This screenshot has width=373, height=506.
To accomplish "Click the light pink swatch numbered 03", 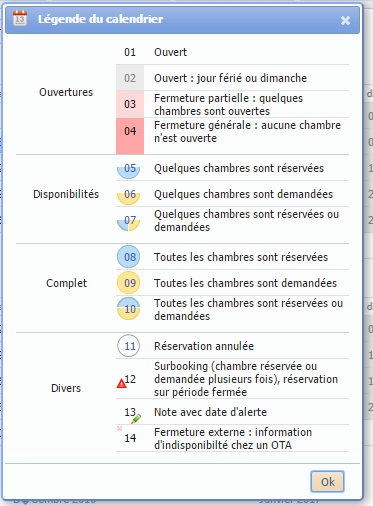I will tap(130, 104).
